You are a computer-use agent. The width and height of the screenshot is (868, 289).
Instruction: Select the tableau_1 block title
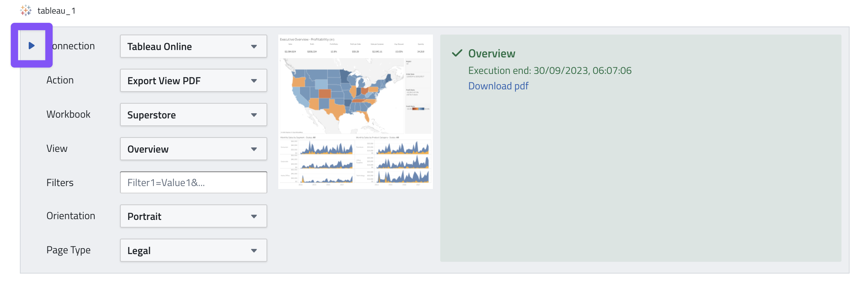[x=57, y=11]
